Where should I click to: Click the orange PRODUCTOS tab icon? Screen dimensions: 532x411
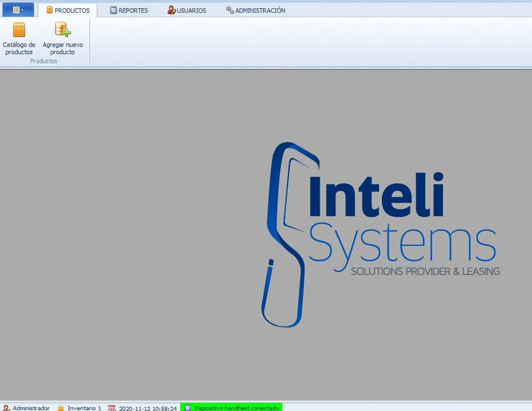click(x=49, y=10)
